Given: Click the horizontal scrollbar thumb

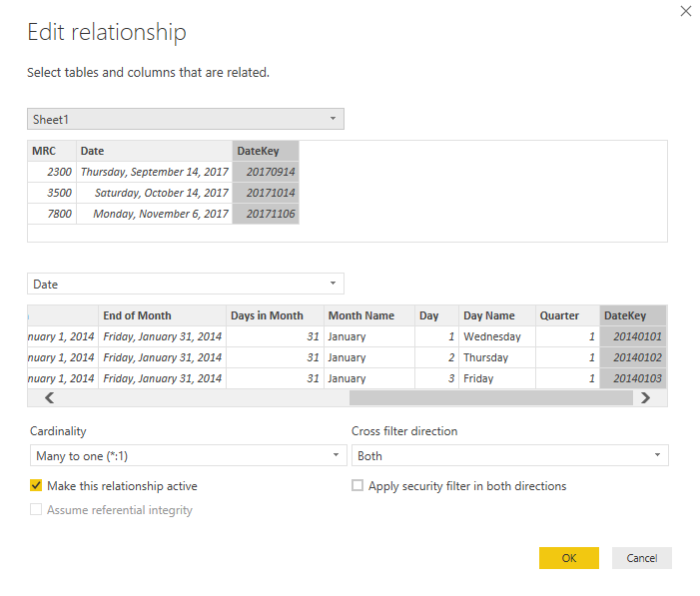Looking at the screenshot, I should [491, 397].
